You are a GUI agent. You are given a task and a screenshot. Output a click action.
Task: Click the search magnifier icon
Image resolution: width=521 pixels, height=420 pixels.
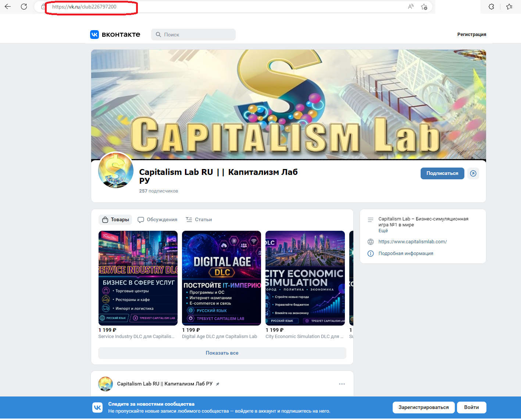(x=158, y=35)
